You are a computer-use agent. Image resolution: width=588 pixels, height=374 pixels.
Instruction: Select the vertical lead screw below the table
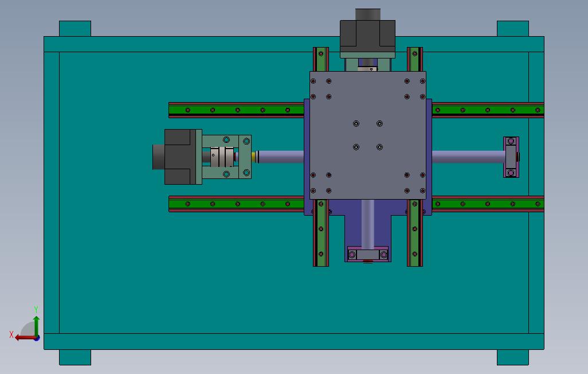click(x=368, y=224)
